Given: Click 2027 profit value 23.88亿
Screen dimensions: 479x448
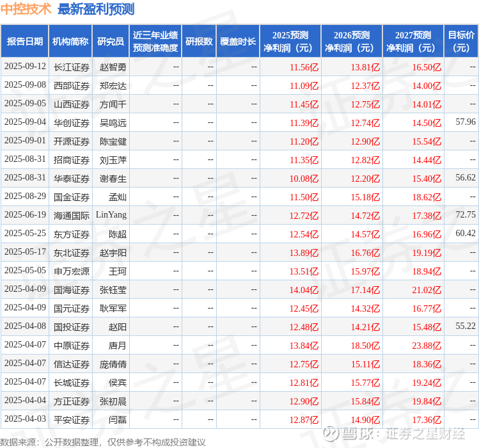Looking at the screenshot, I should coord(427,346).
